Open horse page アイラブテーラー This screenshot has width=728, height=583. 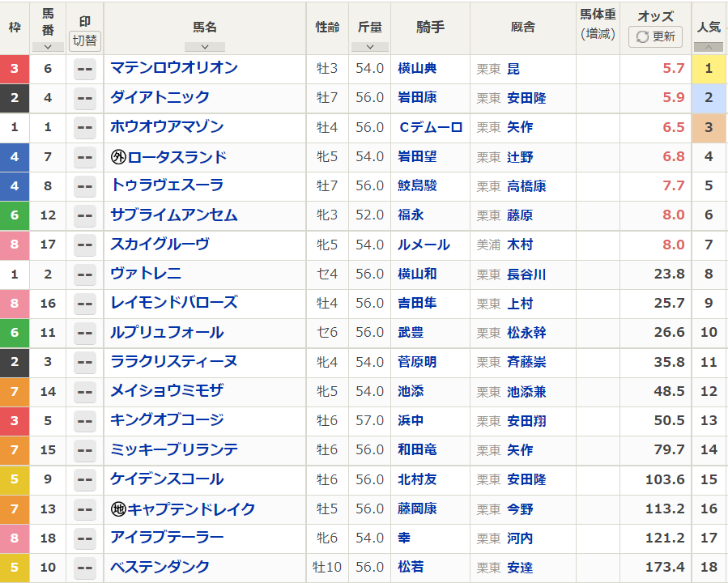pyautogui.click(x=167, y=538)
